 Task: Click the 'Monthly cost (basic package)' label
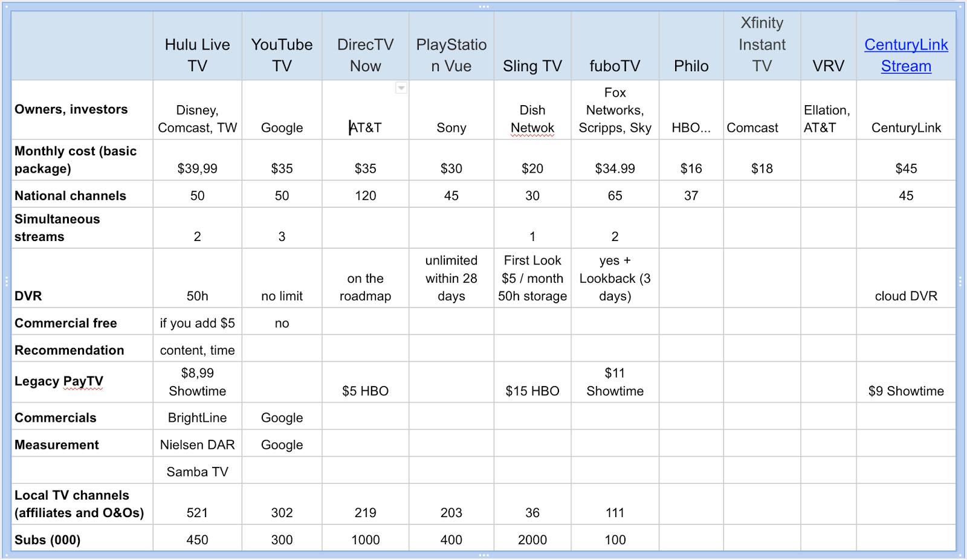76,159
